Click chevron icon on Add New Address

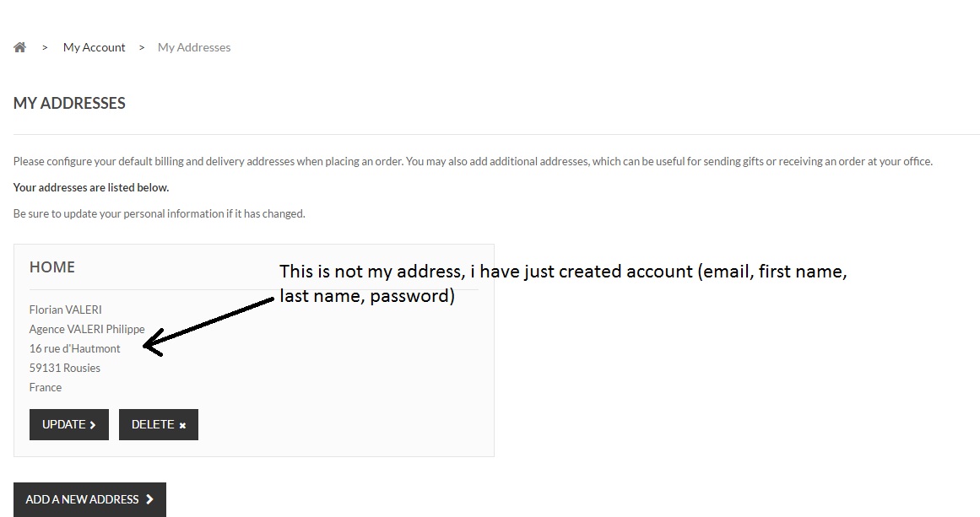point(149,499)
